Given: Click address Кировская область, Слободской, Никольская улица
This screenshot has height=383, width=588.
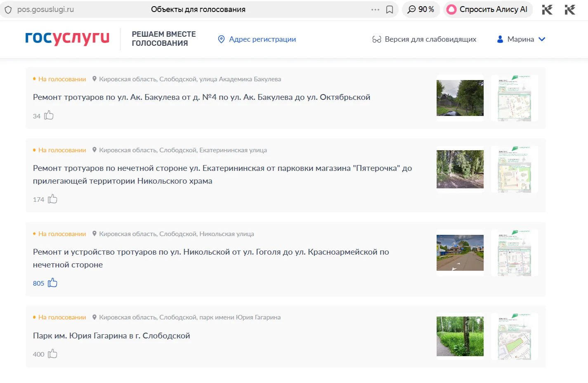Looking at the screenshot, I should tap(177, 234).
